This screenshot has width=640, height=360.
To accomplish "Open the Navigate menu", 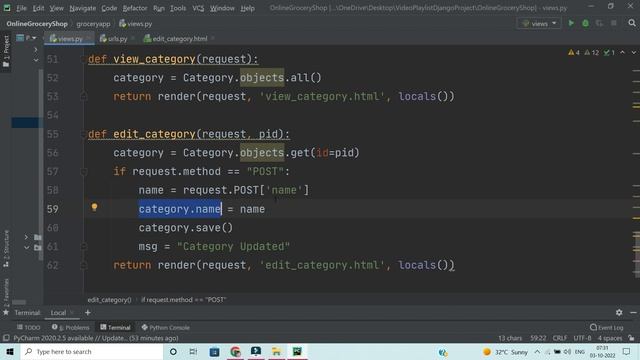I will pos(82,8).
